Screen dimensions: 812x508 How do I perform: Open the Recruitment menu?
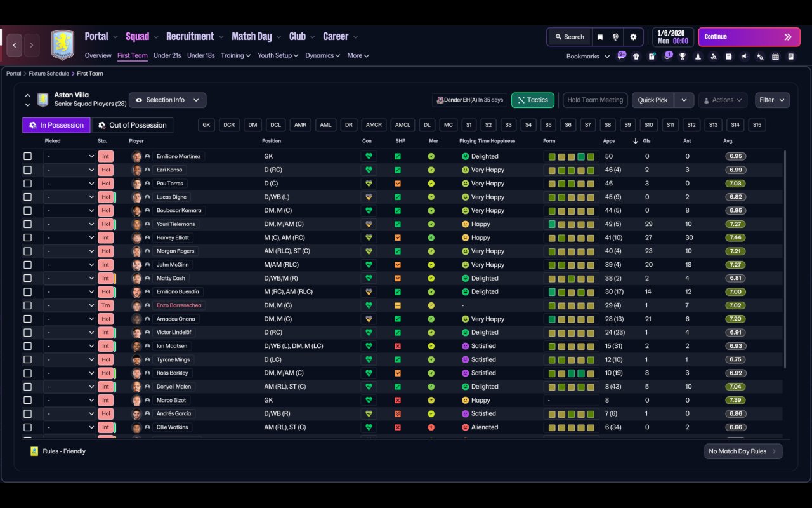(x=195, y=37)
